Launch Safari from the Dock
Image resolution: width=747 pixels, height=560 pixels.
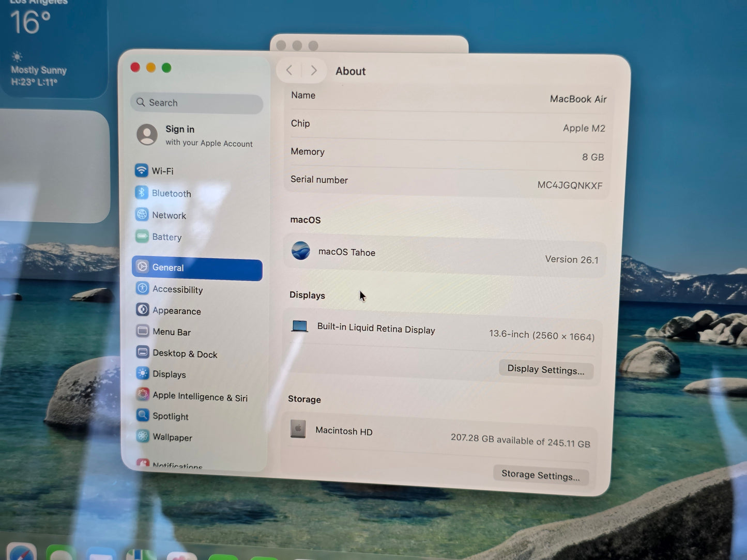(21, 555)
